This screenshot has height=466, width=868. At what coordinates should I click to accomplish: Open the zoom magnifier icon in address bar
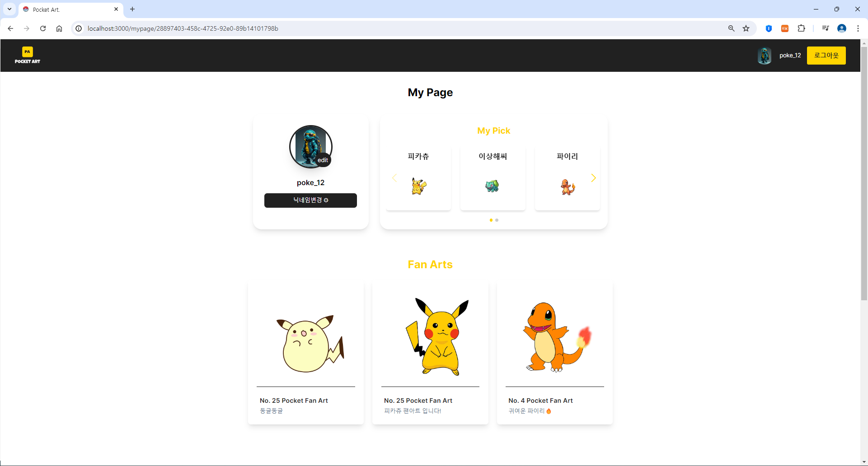coord(731,28)
